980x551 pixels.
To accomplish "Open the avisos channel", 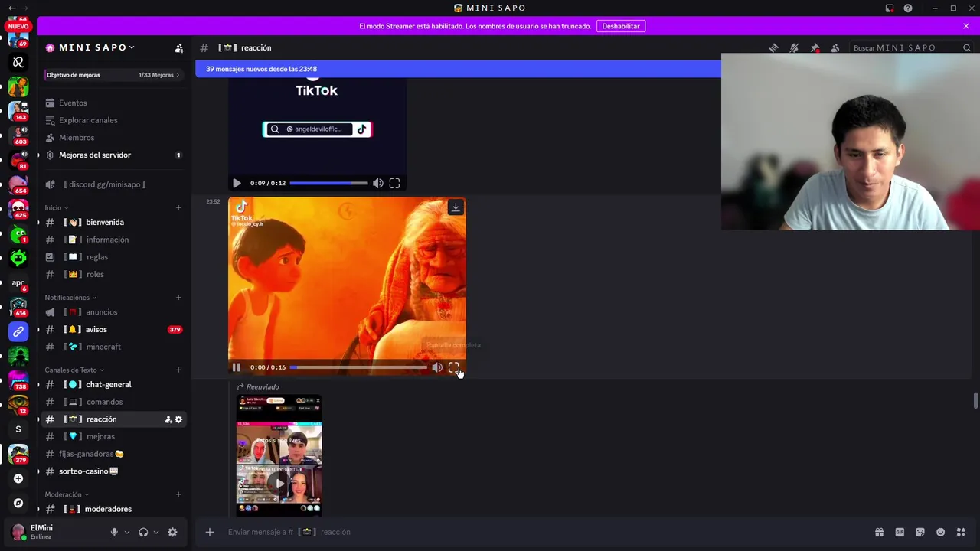I will pyautogui.click(x=113, y=329).
